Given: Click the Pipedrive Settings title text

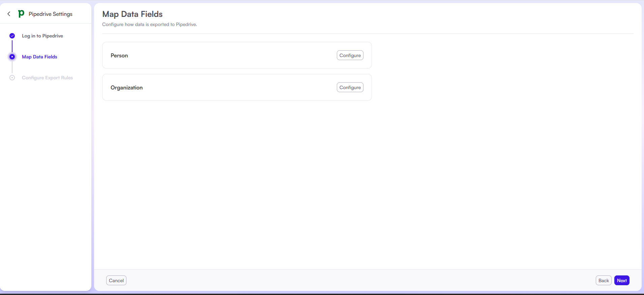Looking at the screenshot, I should click(51, 14).
